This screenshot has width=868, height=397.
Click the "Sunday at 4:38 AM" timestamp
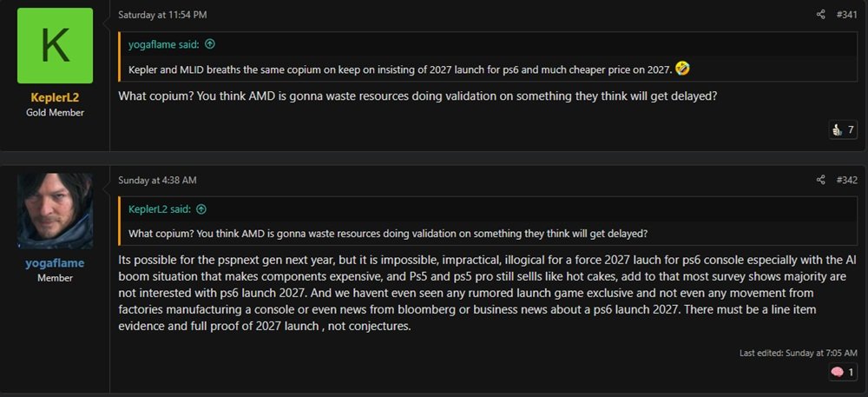tap(157, 180)
